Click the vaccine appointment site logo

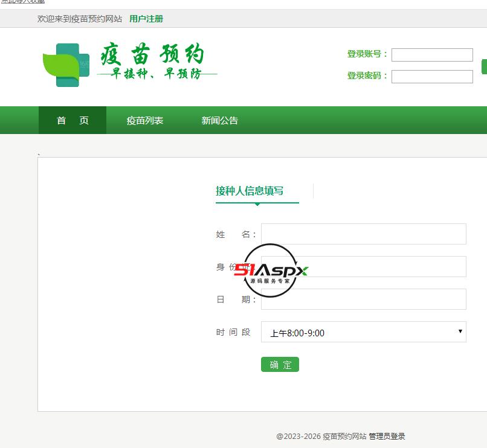click(130, 65)
